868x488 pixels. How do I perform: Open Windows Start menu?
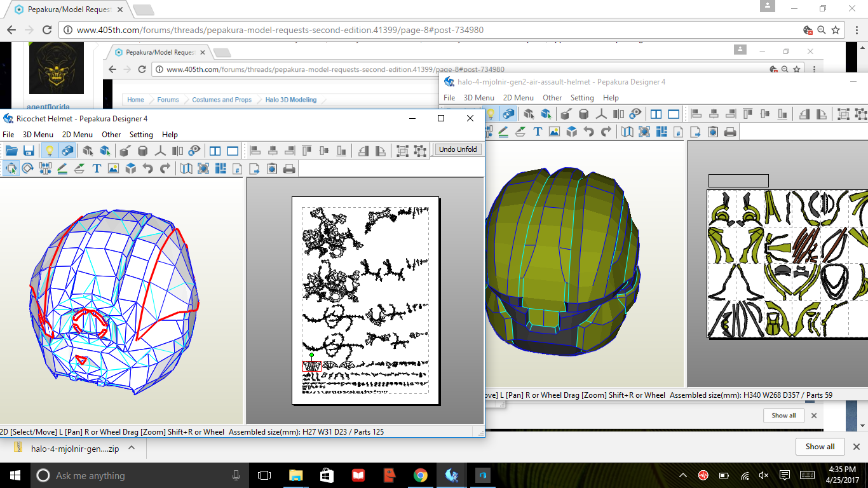click(x=15, y=475)
